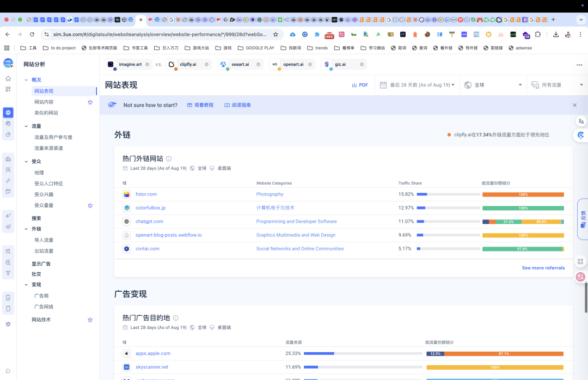This screenshot has width=588, height=380.
Task: Open the bar chart icon in left rail
Action: point(8,159)
